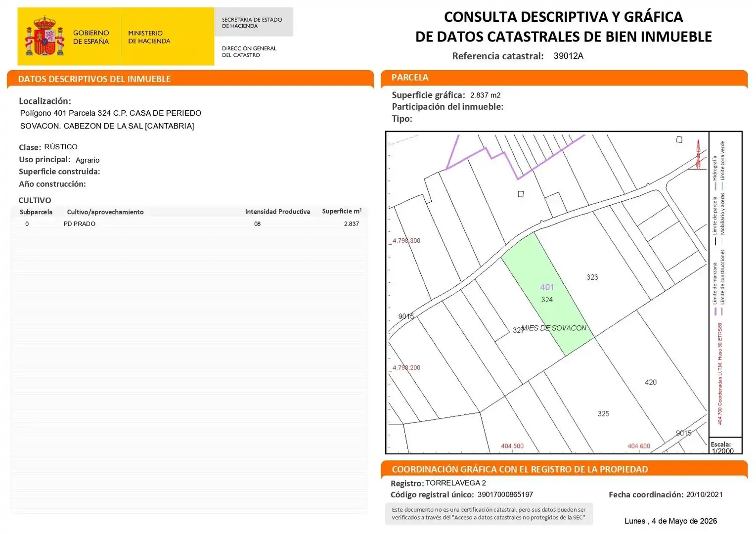756x534 pixels.
Task: Select the cadastral reference value 39012A
Action: tap(569, 56)
